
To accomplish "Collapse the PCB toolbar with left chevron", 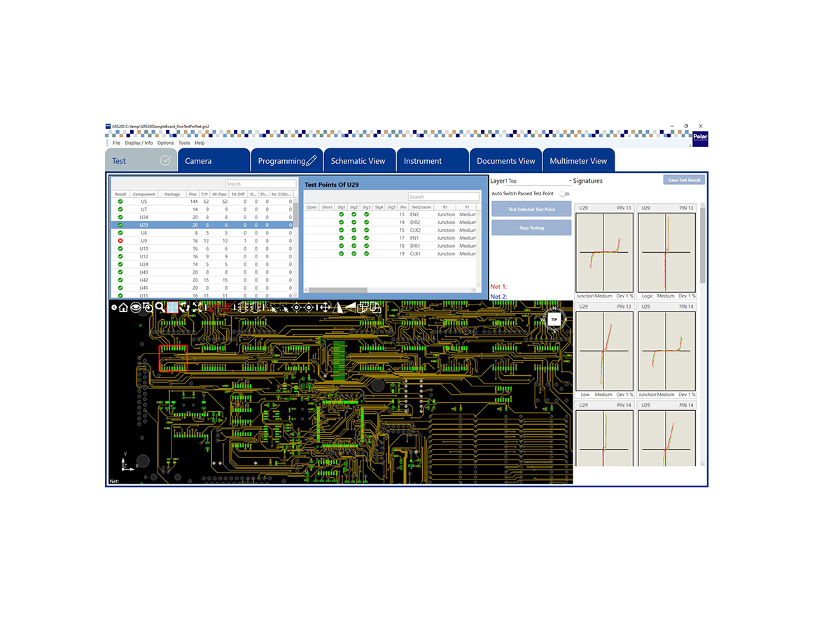I will pyautogui.click(x=114, y=307).
